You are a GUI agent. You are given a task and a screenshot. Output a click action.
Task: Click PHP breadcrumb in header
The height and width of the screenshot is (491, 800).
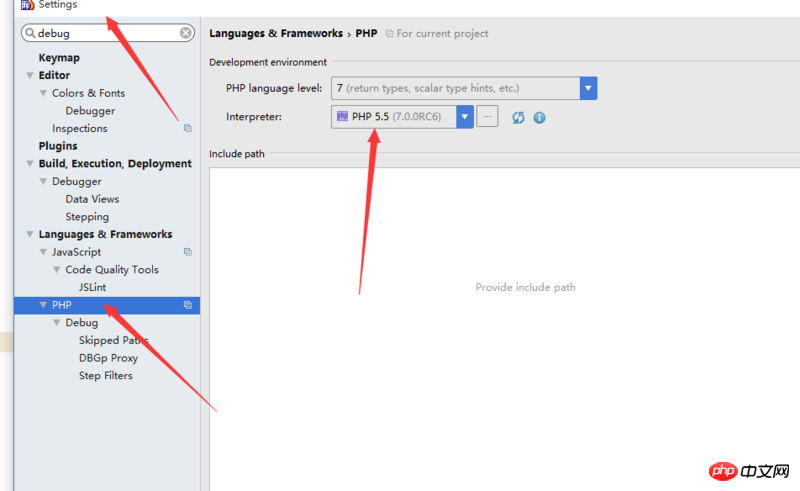click(x=366, y=33)
